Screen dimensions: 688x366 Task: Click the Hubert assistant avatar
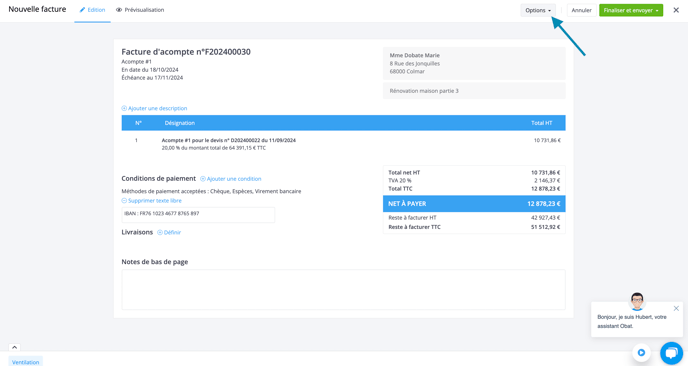coord(637,302)
